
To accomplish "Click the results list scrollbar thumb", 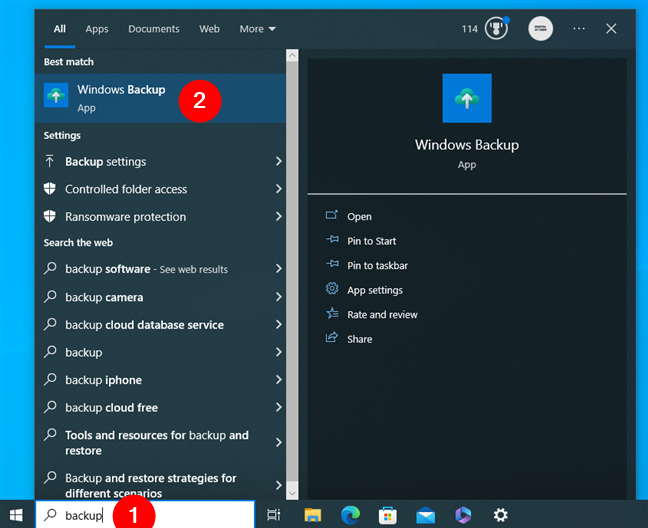I will point(292,271).
